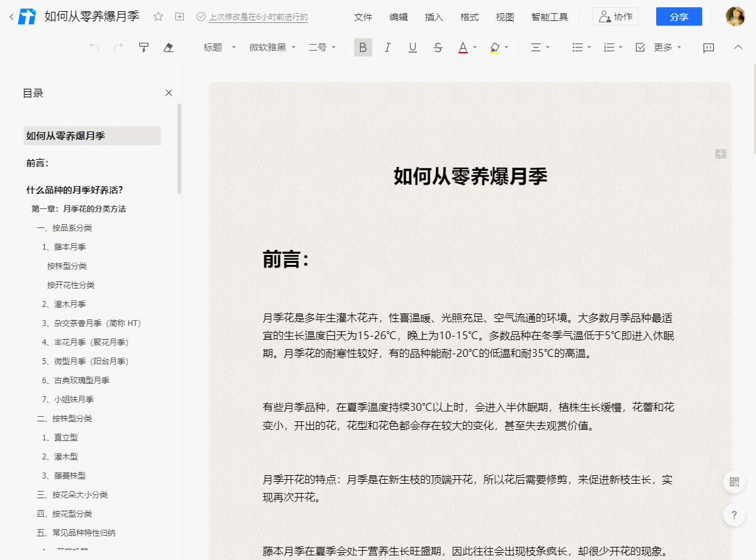Image resolution: width=756 pixels, height=560 pixels.
Task: Open the 插入 menu
Action: [434, 17]
